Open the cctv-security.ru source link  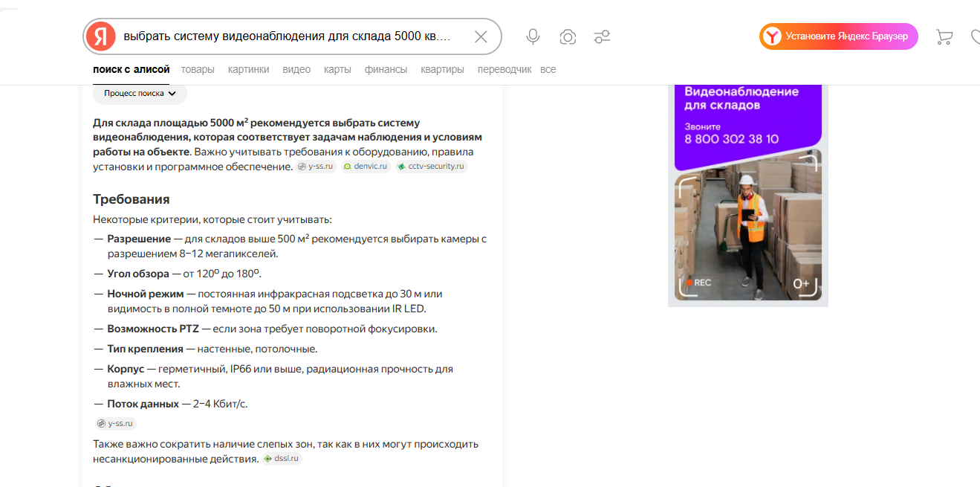[x=431, y=166]
